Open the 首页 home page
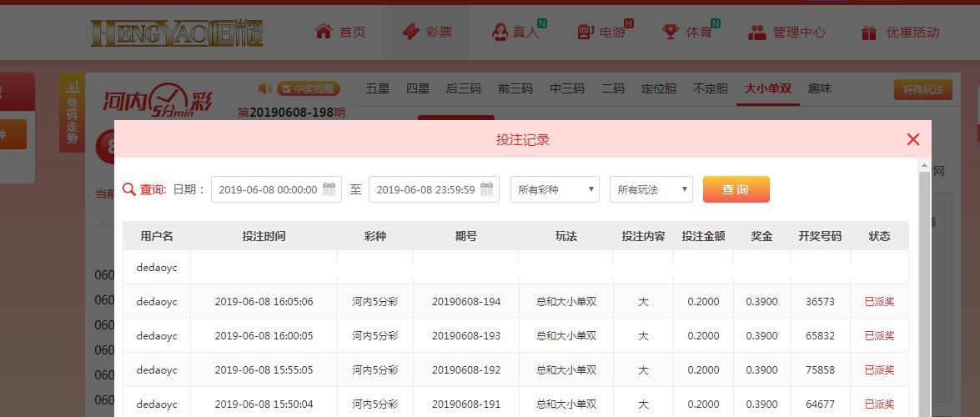 tap(340, 33)
